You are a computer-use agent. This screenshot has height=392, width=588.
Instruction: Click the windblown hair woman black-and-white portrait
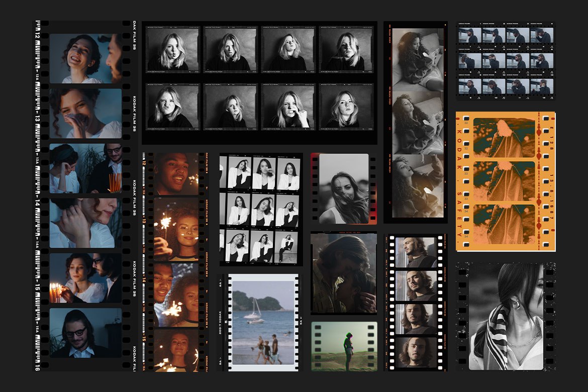click(344, 188)
